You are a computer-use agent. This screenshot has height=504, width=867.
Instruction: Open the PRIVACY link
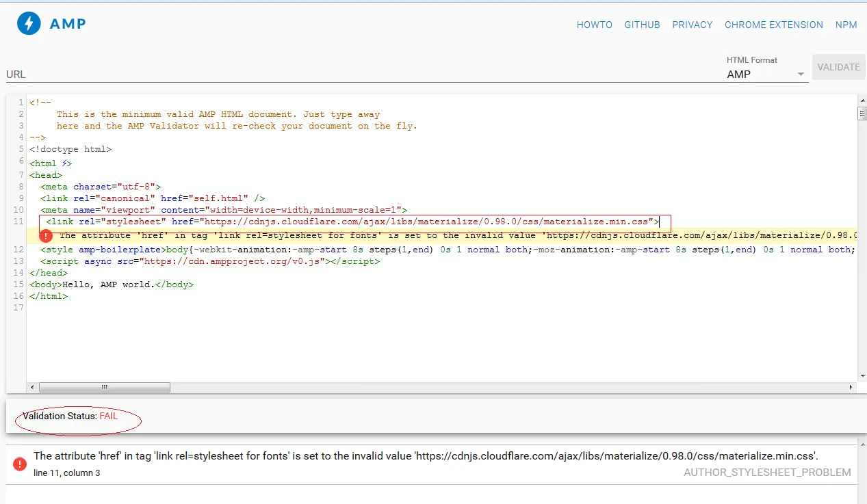[693, 25]
